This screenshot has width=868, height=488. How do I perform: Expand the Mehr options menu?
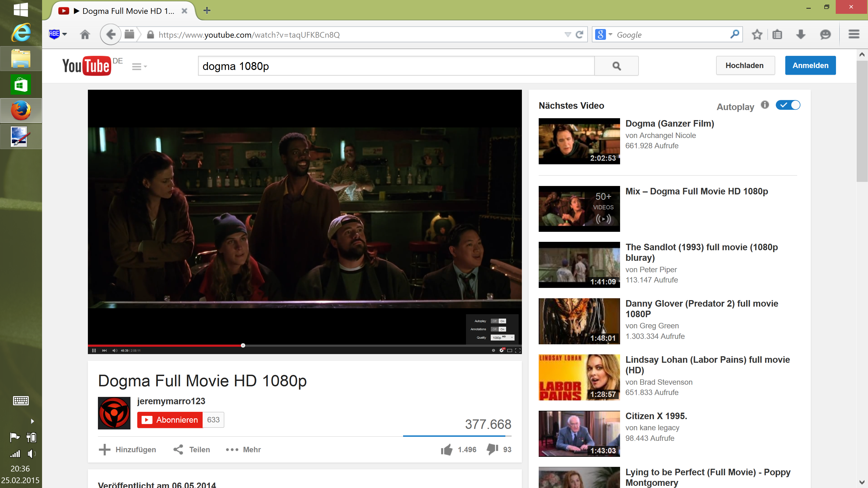[243, 450]
